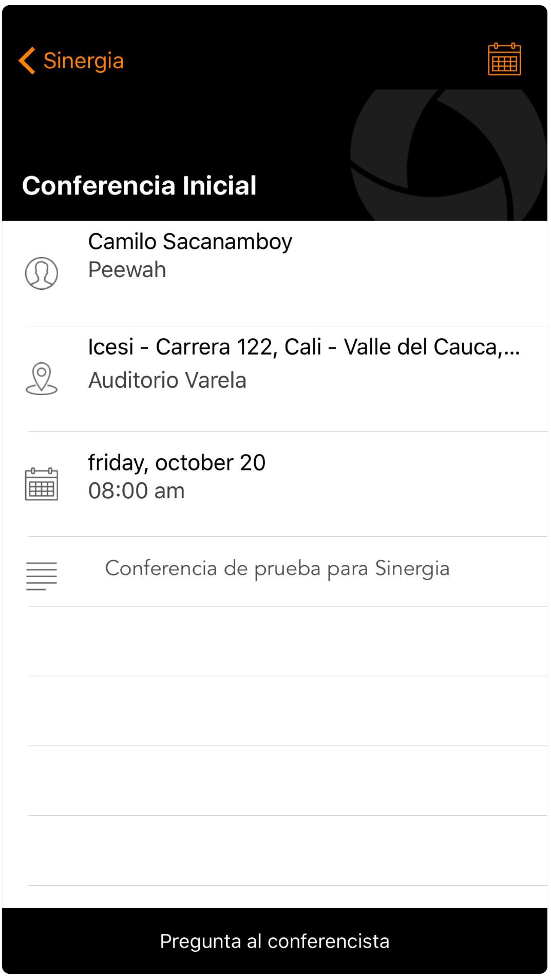Select the Auditorio Varela venue text
Screen dimensions: 551x980
tap(167, 381)
